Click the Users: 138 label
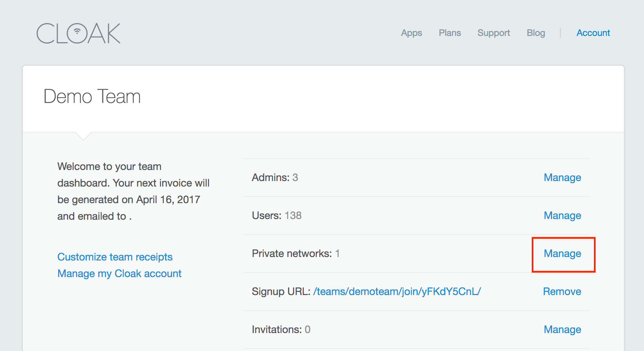The image size is (644, 351). pos(276,216)
